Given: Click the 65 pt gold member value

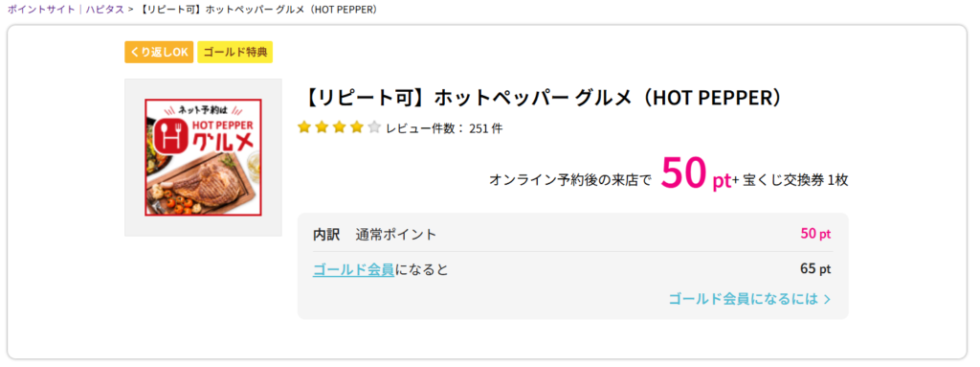Looking at the screenshot, I should [x=815, y=269].
